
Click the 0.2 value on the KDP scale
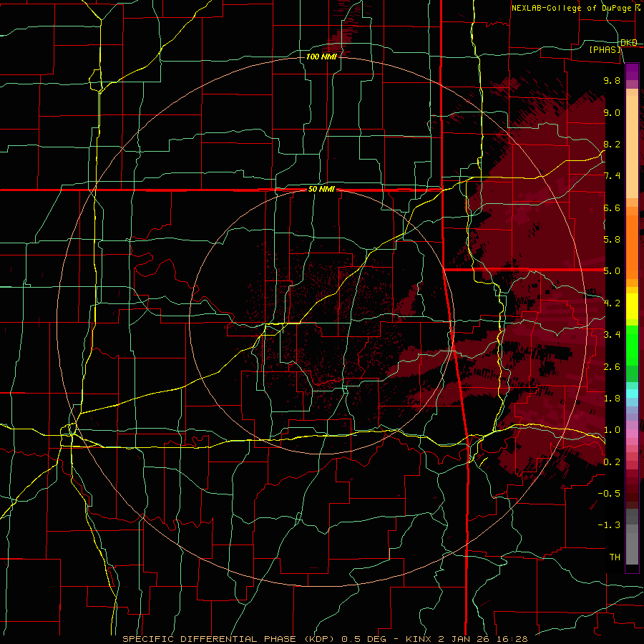(612, 462)
